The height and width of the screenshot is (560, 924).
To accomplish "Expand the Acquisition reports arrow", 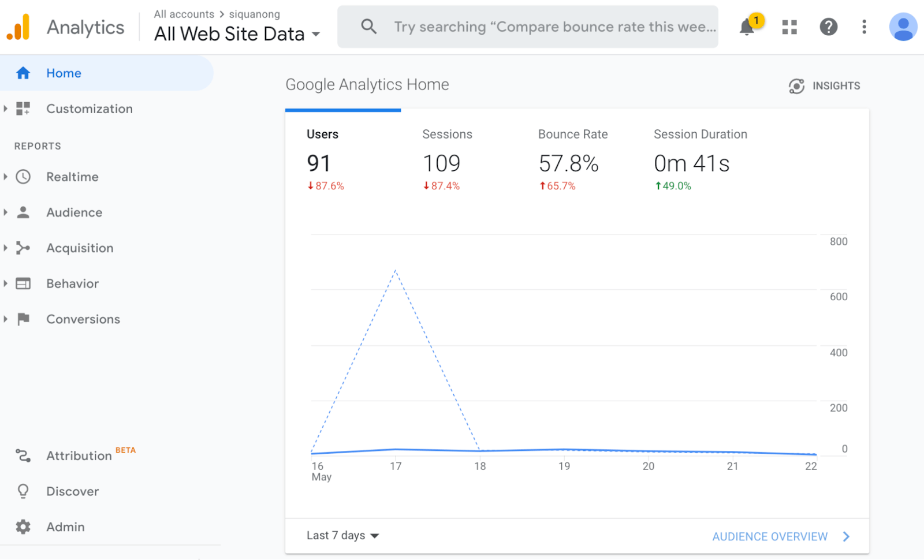I will 5,248.
